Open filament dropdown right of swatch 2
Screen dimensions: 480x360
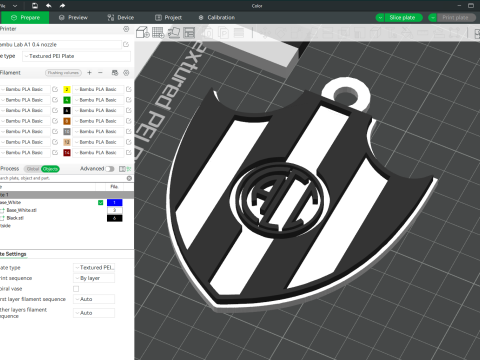tap(99, 89)
